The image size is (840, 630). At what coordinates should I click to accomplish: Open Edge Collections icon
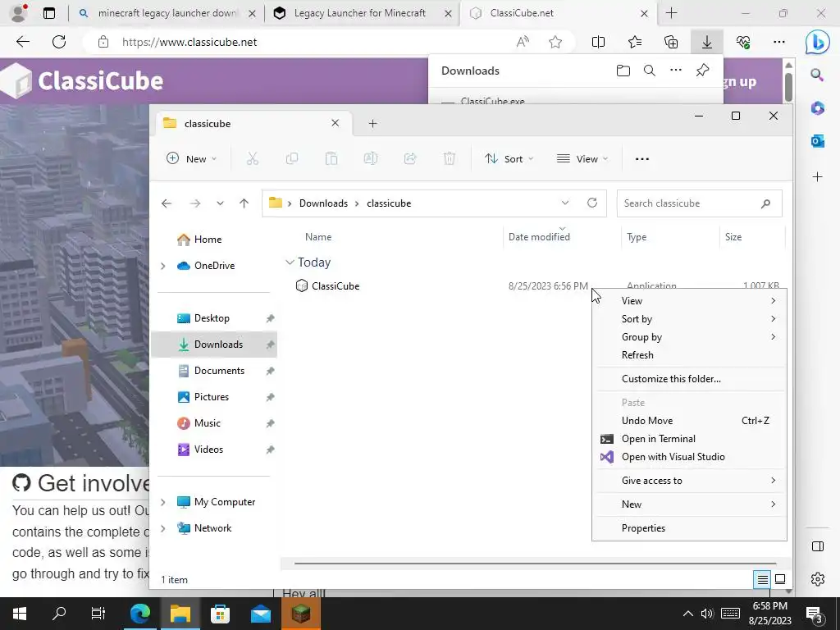point(671,42)
